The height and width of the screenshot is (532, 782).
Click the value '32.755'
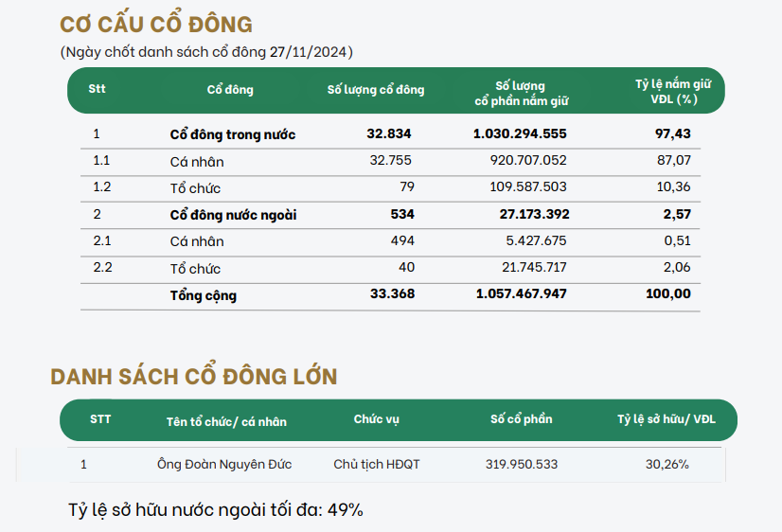(x=390, y=160)
